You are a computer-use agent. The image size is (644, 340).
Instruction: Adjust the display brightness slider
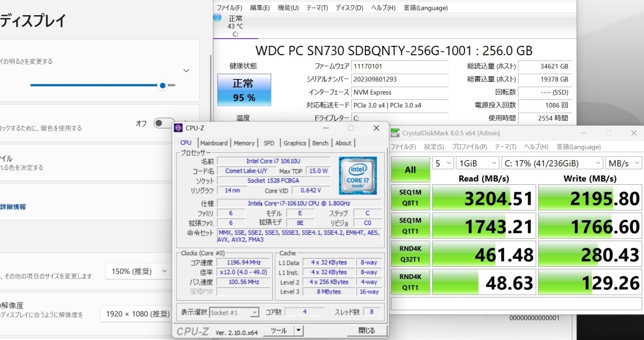point(103,85)
